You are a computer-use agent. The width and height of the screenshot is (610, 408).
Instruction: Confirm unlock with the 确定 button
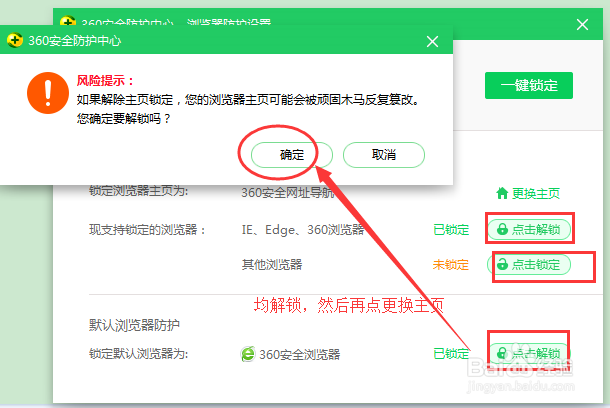tap(292, 155)
